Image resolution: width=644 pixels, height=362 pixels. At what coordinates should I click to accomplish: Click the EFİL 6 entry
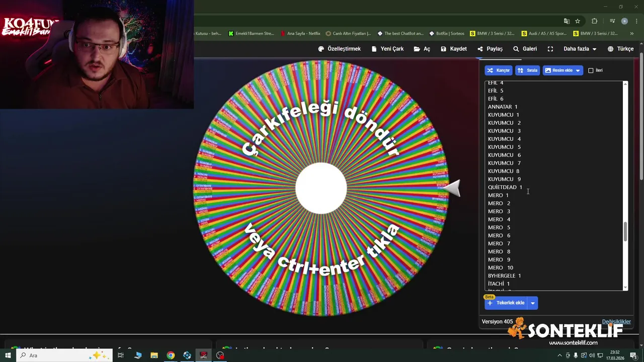point(496,99)
